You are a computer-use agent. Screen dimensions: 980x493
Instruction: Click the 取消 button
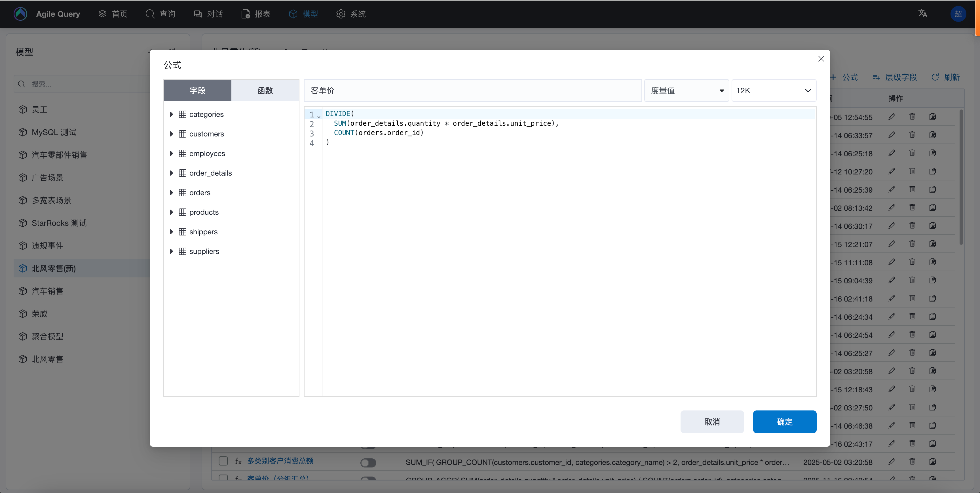[x=712, y=422]
